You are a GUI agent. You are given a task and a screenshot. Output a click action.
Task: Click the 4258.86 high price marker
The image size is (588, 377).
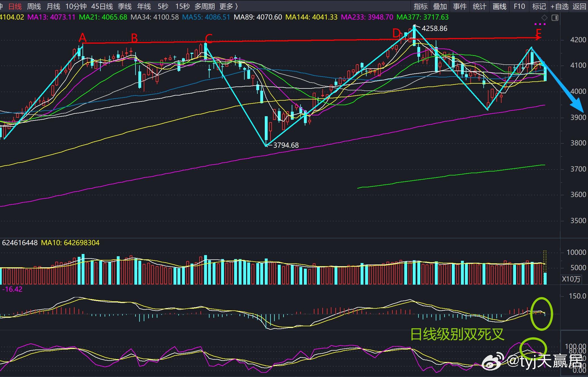click(x=434, y=28)
